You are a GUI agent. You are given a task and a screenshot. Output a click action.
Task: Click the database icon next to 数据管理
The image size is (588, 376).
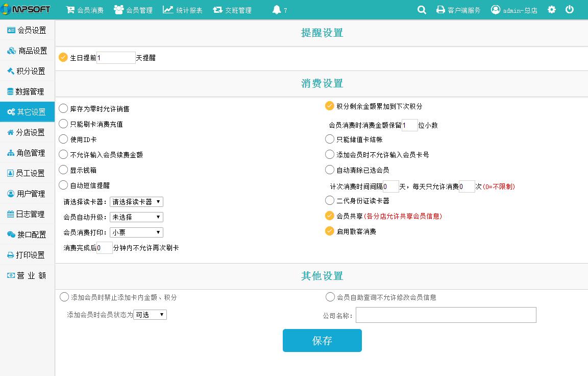pos(10,91)
